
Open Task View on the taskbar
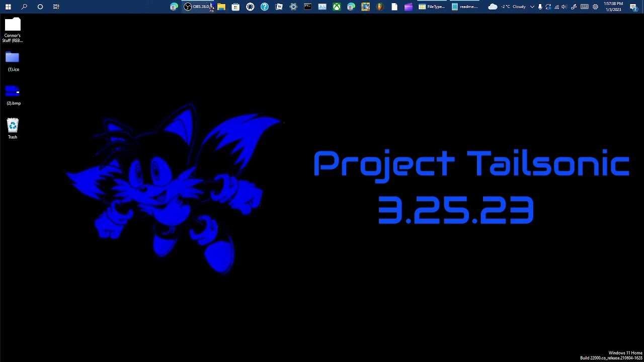56,7
